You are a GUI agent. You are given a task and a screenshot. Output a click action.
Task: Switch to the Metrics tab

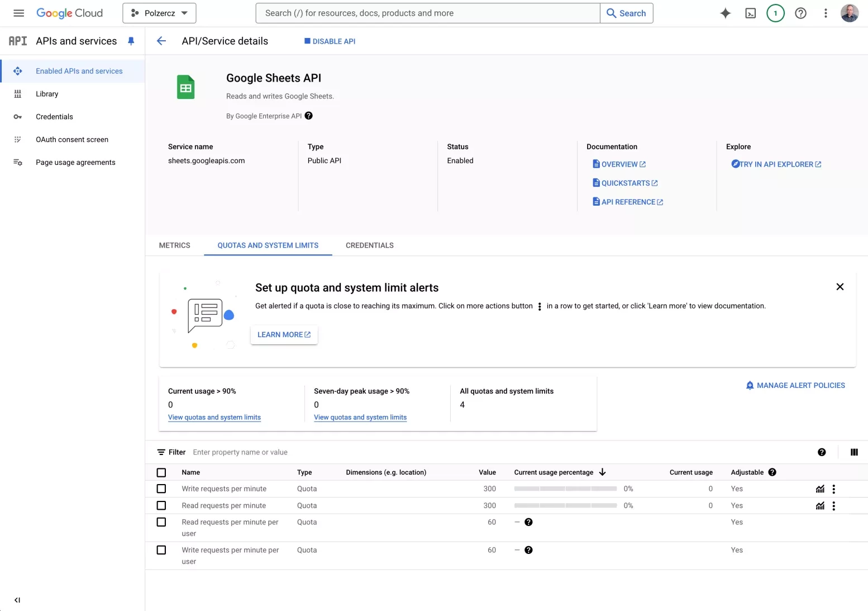174,245
